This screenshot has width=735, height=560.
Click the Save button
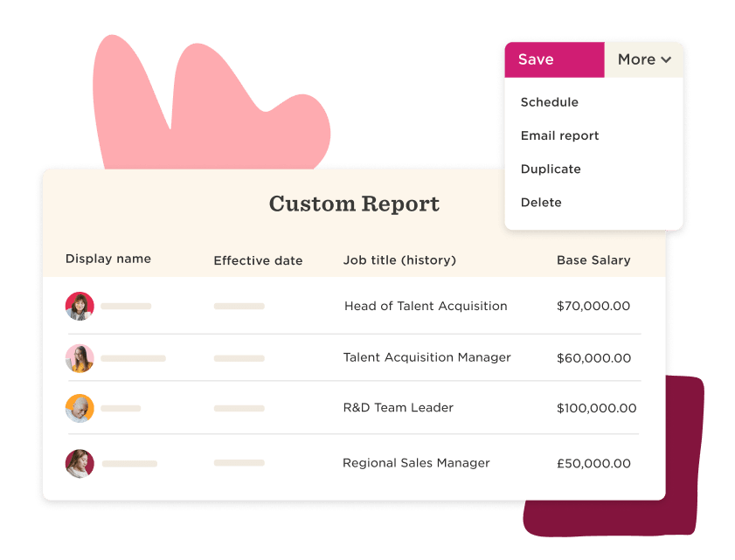click(x=535, y=59)
